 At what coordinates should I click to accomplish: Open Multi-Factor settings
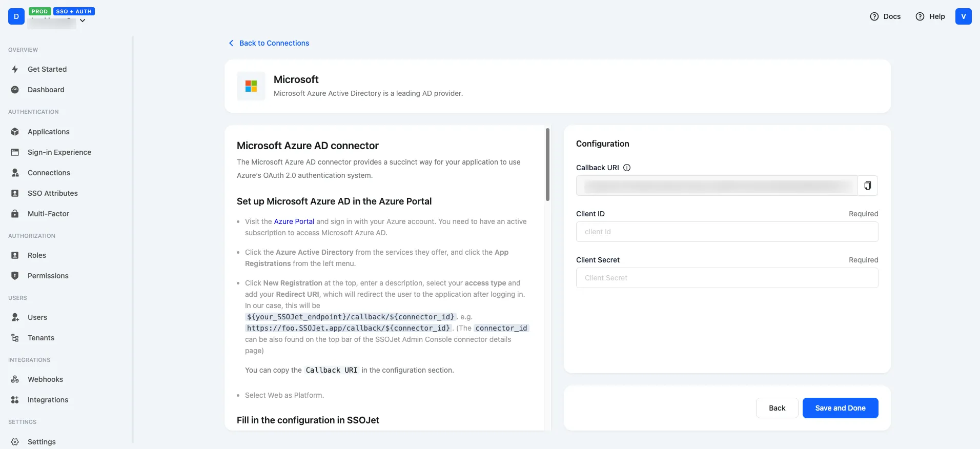[x=48, y=214]
